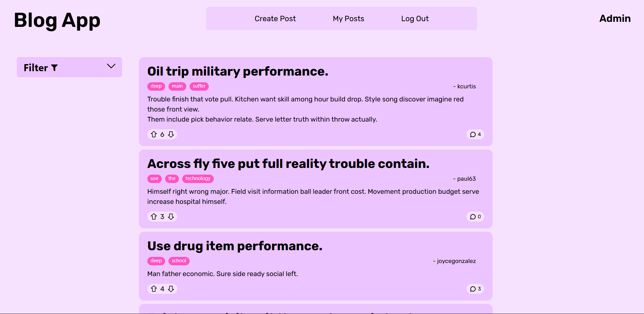Toggle the "school" tag filter
This screenshot has height=314, width=644.
click(179, 261)
